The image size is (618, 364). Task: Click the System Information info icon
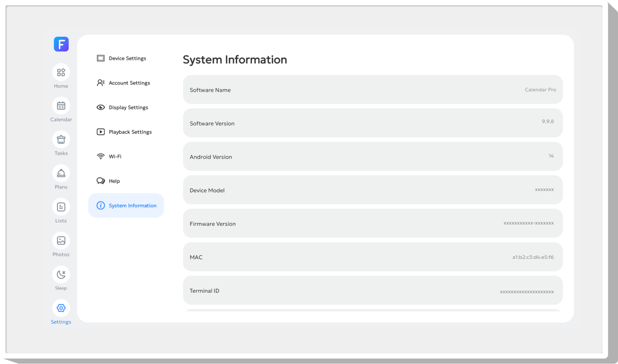click(101, 205)
